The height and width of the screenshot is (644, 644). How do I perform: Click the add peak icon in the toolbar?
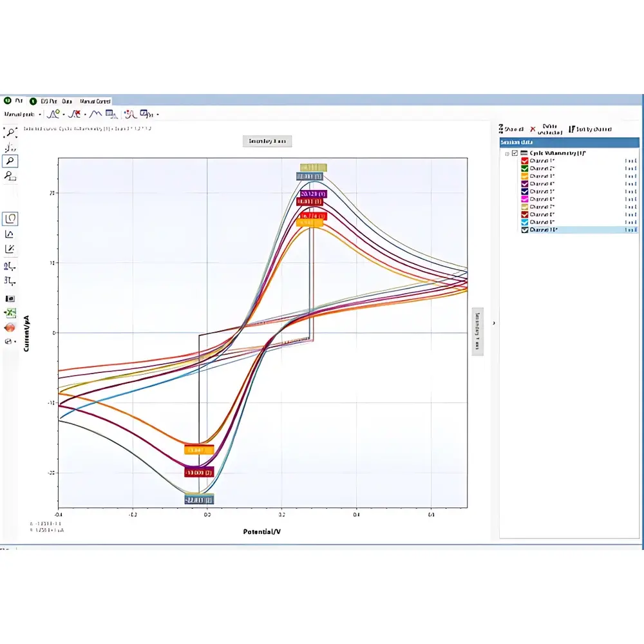(53, 113)
